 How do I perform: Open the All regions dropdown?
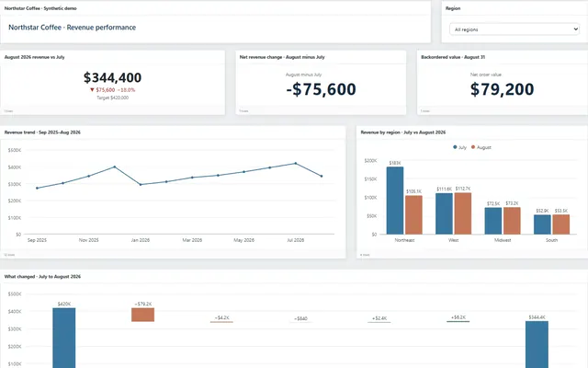pos(514,29)
